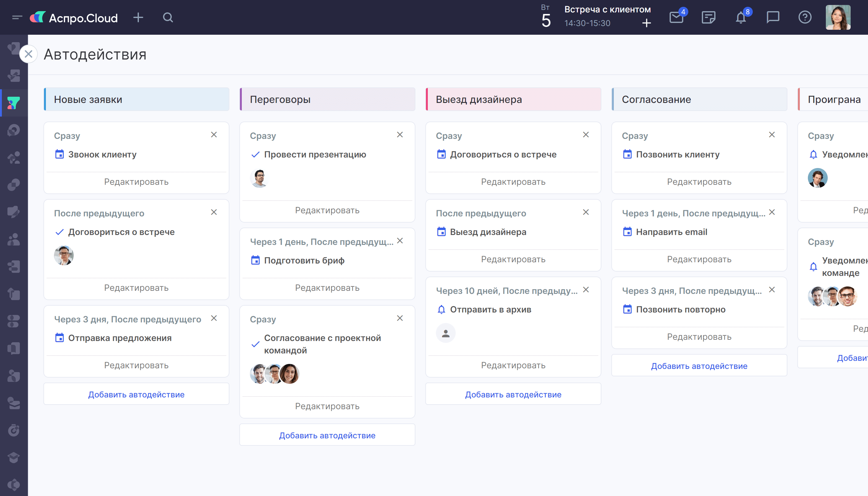Click the help question mark icon
The height and width of the screenshot is (496, 868).
tap(805, 17)
